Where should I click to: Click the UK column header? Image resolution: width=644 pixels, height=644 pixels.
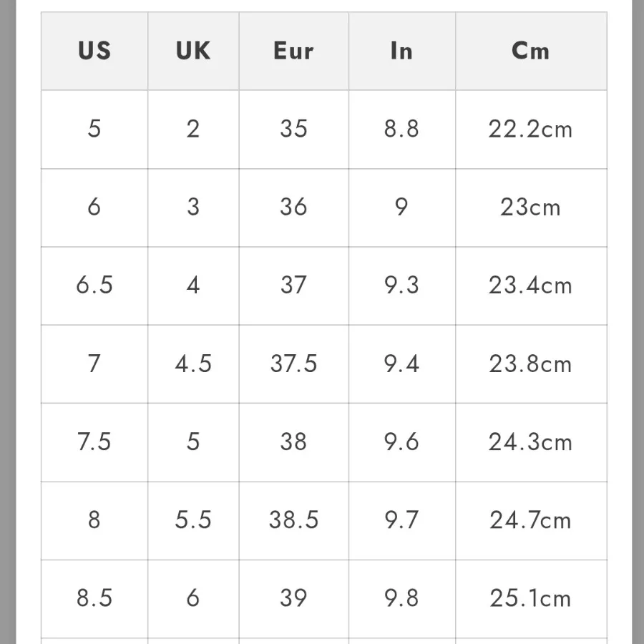[x=193, y=51]
